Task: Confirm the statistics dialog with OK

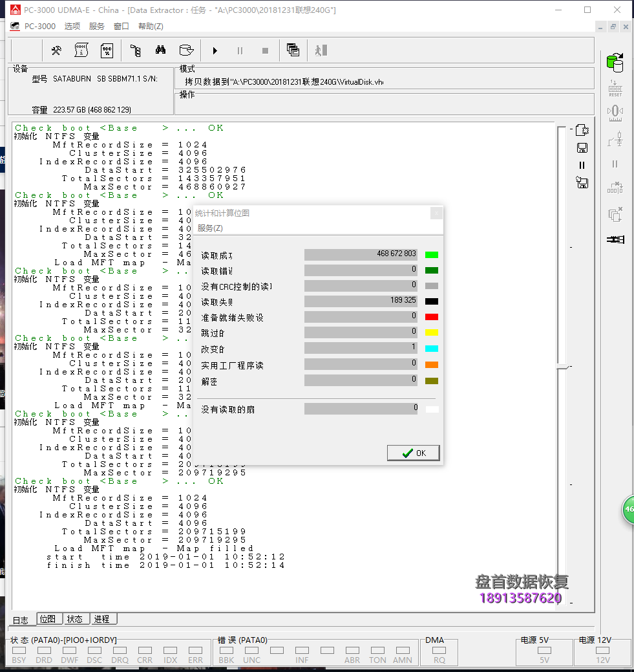Action: coord(414,453)
